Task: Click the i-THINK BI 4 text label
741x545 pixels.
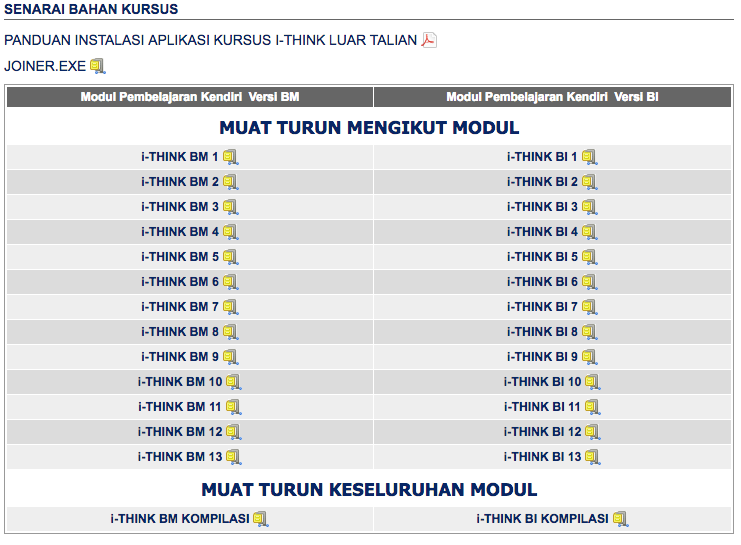Action: tap(542, 232)
